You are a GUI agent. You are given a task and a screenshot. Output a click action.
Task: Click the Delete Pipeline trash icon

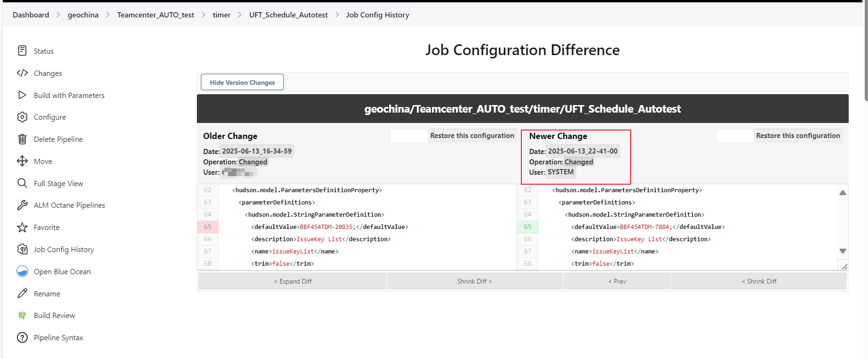point(22,139)
